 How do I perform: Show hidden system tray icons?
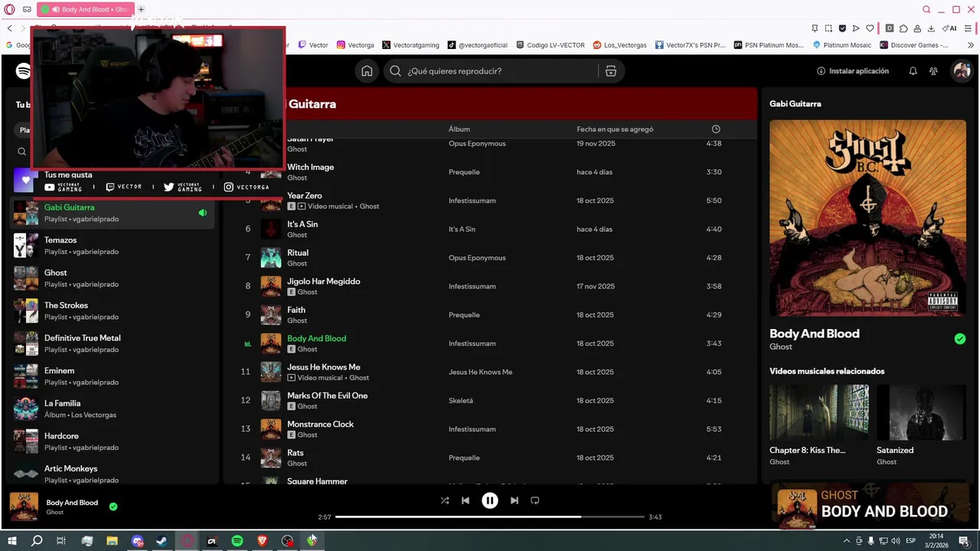point(846,541)
